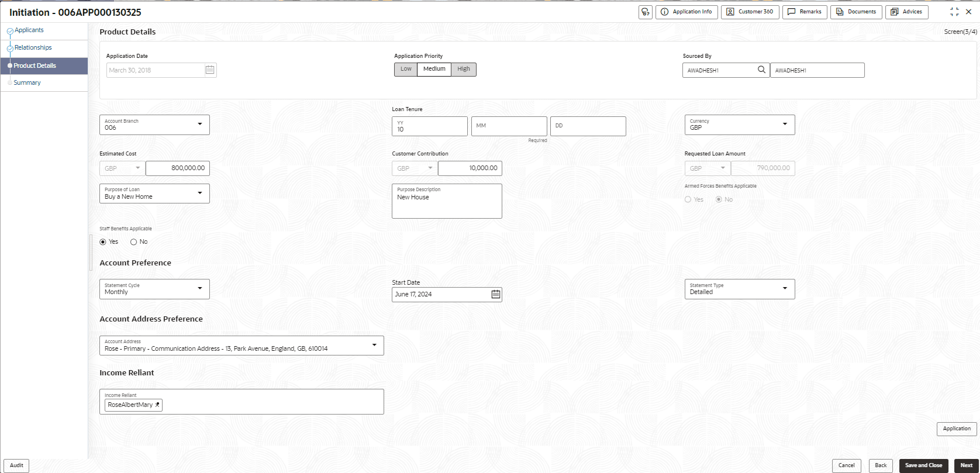980x473 pixels.
Task: Open the Documents panel
Action: (x=856, y=12)
